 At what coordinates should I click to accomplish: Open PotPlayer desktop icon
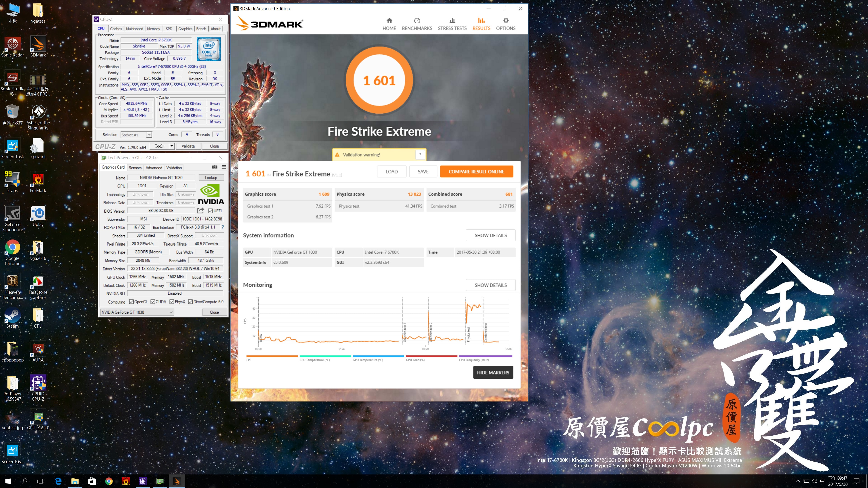point(12,388)
